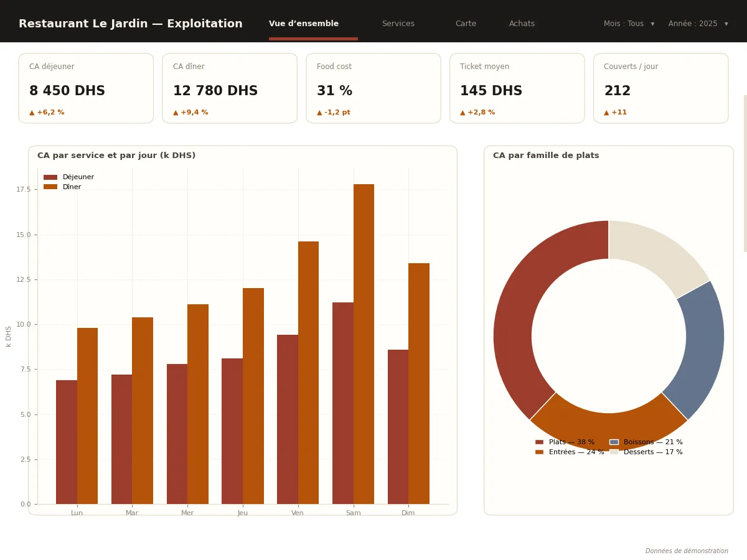Viewport: 747px width, 560px height.
Task: Select the Boissons — 21 % legend entry
Action: click(x=646, y=442)
